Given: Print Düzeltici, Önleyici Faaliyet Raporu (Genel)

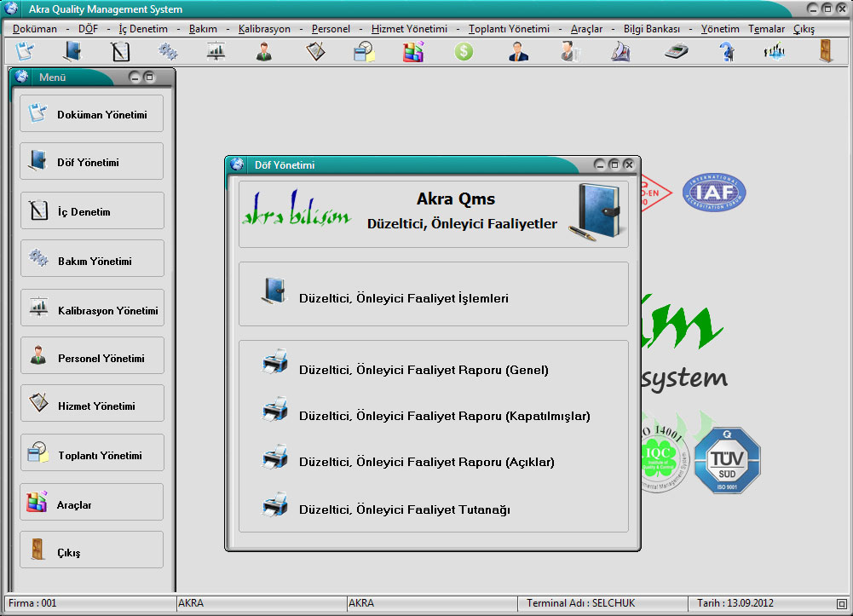Looking at the screenshot, I should click(x=424, y=370).
